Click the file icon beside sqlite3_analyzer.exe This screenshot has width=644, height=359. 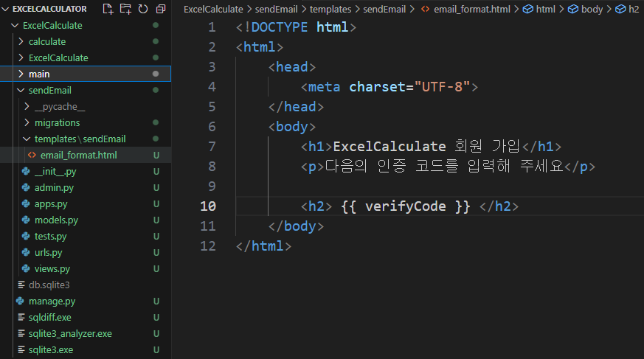21,333
